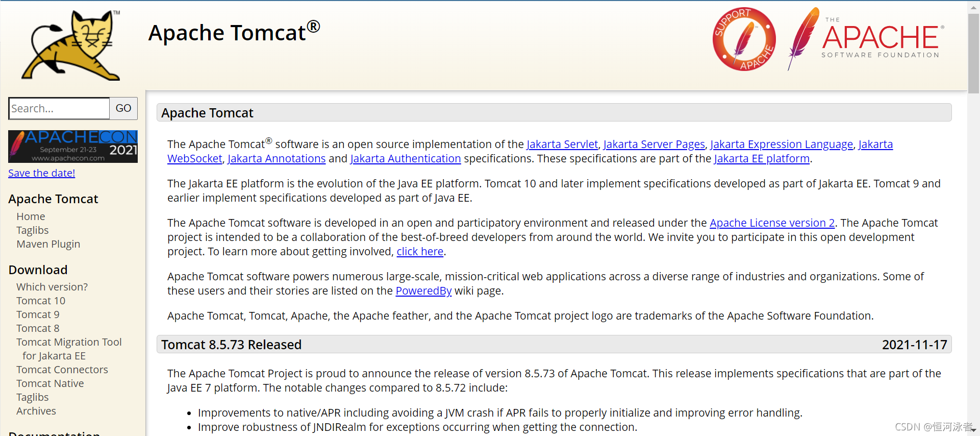Follow the Jakarta Expression Language link

point(782,144)
